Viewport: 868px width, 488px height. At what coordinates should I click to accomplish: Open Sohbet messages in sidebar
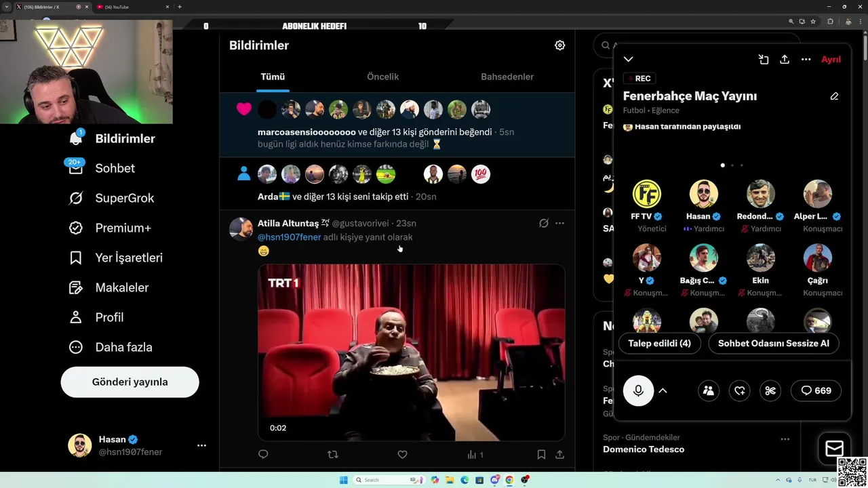tap(102, 168)
